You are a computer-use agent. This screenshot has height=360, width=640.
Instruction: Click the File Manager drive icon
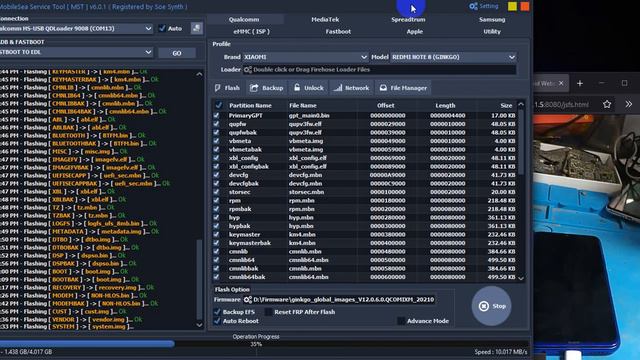[x=383, y=88]
